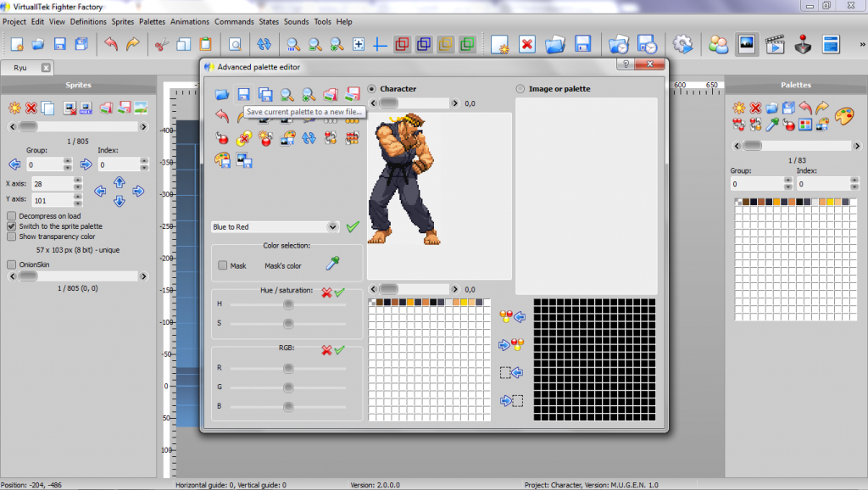Open the palette editor help button

click(x=625, y=64)
